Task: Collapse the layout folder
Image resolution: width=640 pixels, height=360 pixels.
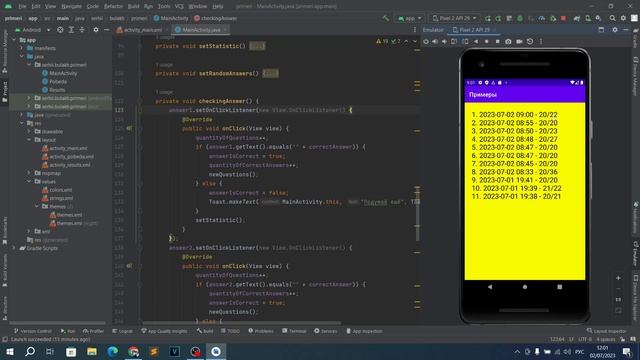Action: (x=29, y=140)
